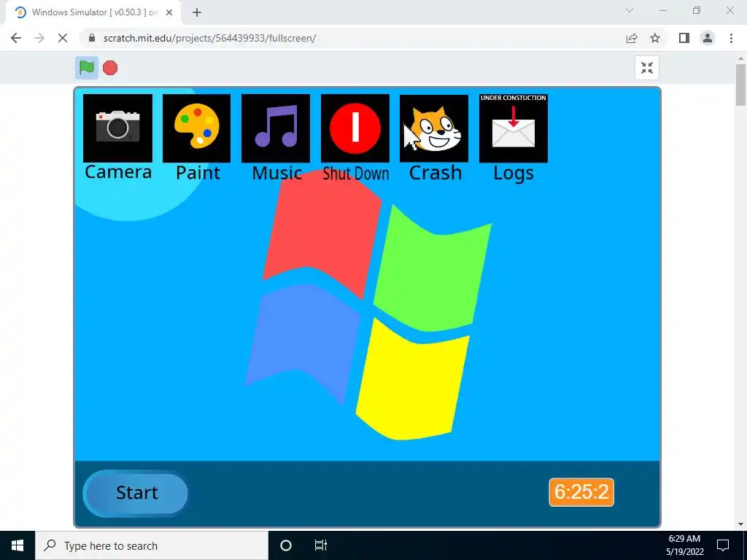Open a new browser tab

[x=197, y=12]
